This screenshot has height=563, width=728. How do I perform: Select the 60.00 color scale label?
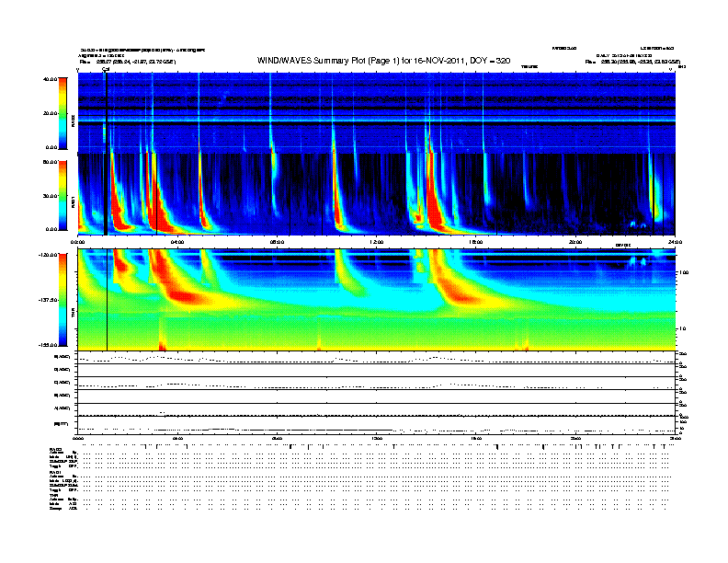click(50, 162)
